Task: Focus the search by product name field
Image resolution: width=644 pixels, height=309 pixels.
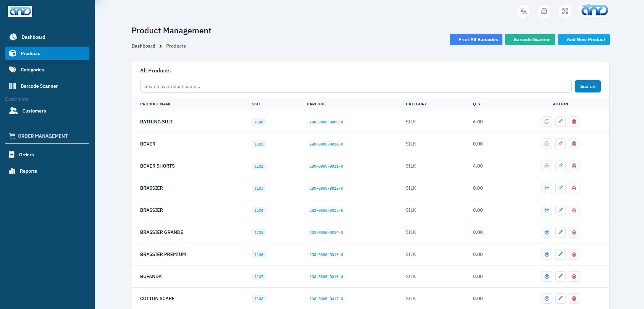Action: pyautogui.click(x=356, y=86)
